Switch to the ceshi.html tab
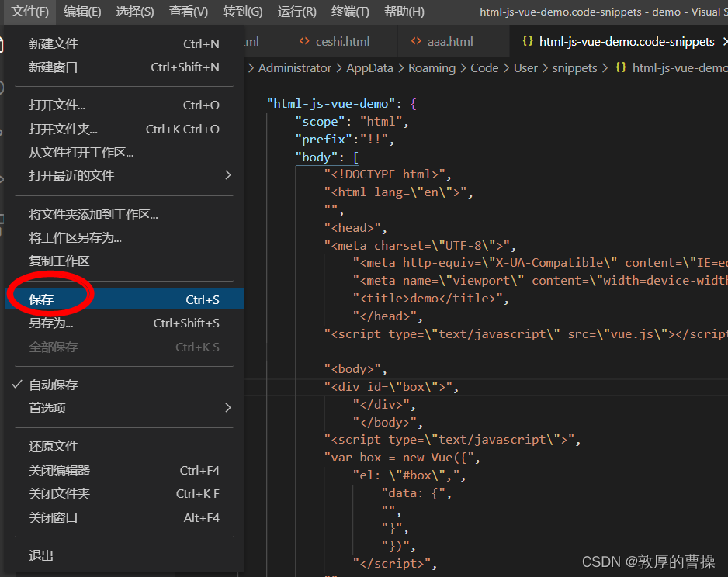The height and width of the screenshot is (577, 728). click(341, 42)
